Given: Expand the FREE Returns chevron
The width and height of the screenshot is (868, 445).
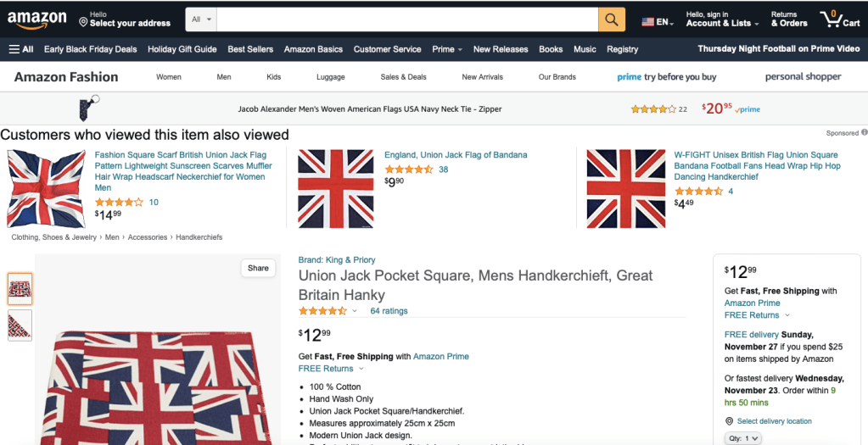Looking at the screenshot, I should point(363,369).
